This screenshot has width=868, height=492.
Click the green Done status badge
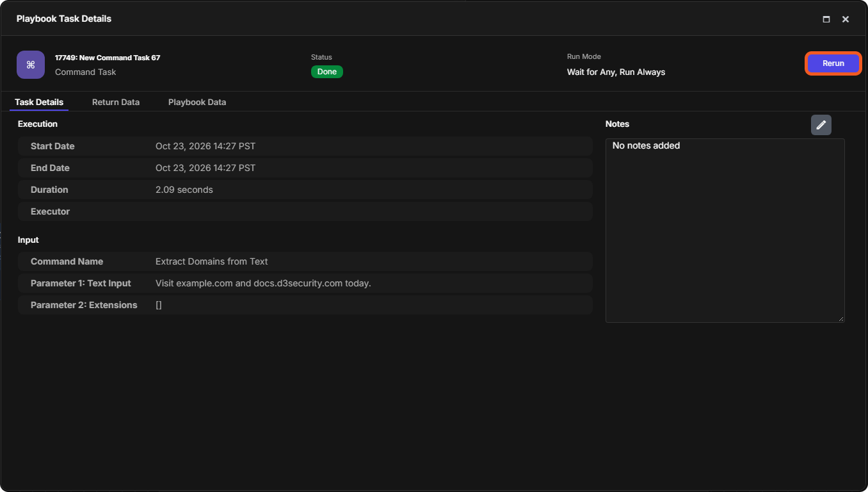pos(327,72)
